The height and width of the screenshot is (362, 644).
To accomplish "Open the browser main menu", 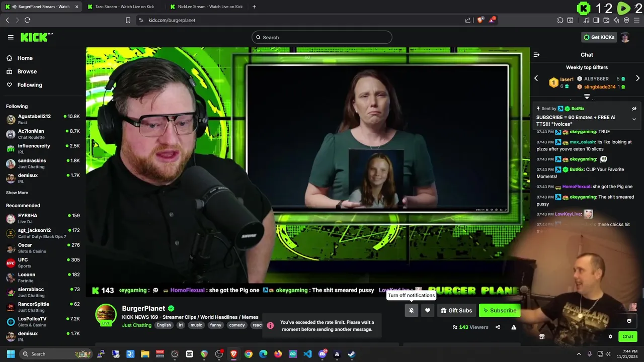I will click(636, 20).
